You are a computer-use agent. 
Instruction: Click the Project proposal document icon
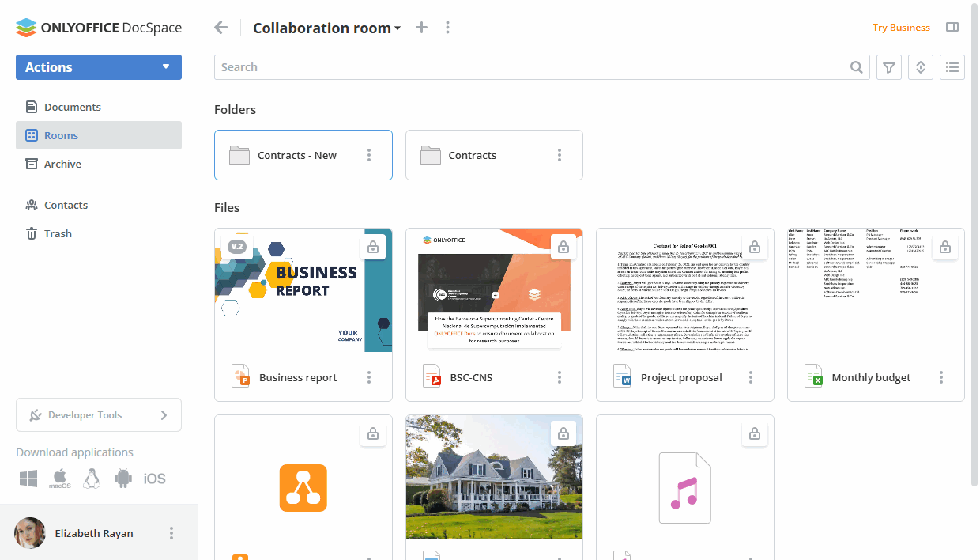tap(622, 376)
